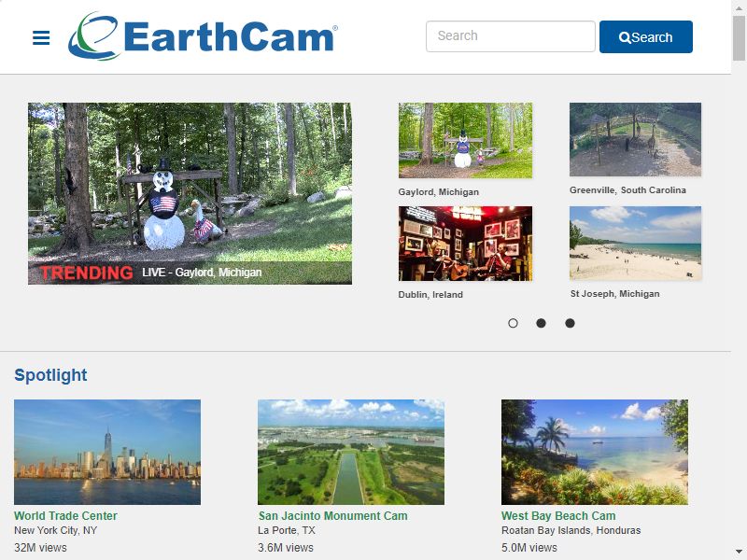Open the San Jacinto Monument Cam link
This screenshot has height=560, width=747.
click(332, 516)
